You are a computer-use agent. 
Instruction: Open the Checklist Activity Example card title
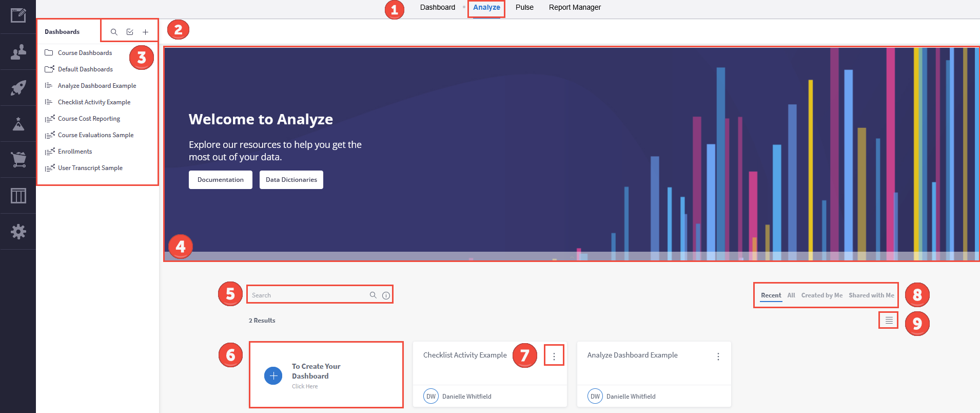[465, 355]
